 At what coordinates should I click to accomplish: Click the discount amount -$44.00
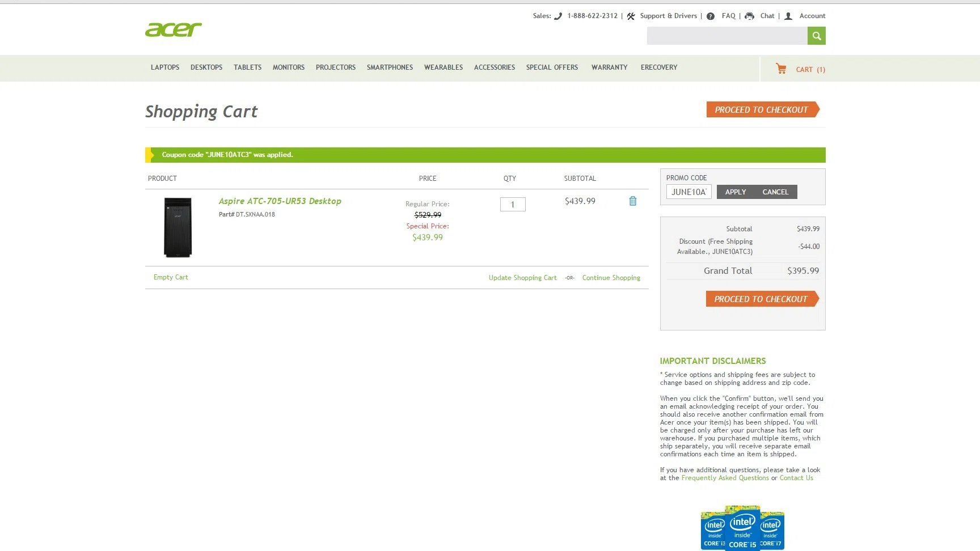[x=809, y=247]
